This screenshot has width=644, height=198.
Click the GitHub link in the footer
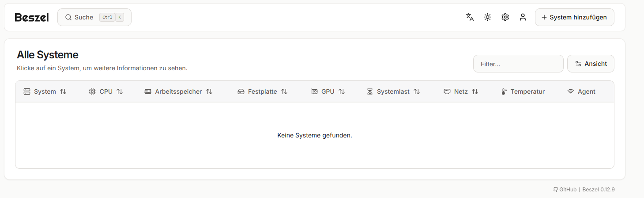click(565, 190)
